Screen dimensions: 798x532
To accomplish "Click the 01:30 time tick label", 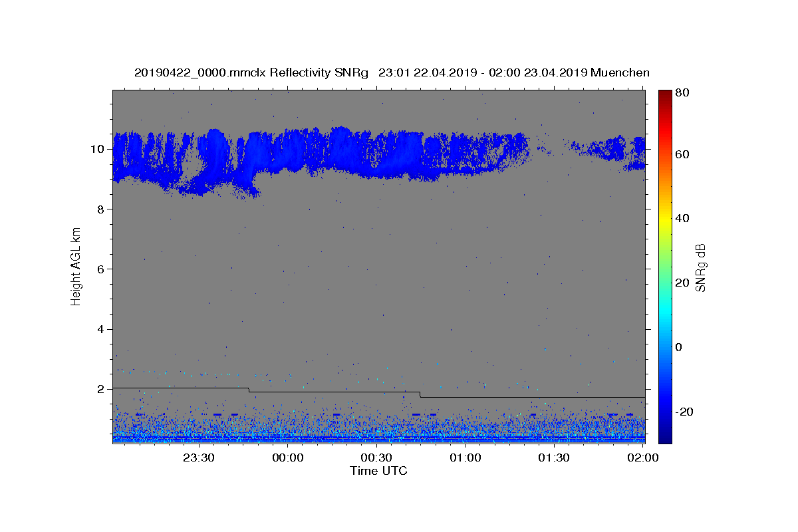I will (x=553, y=458).
